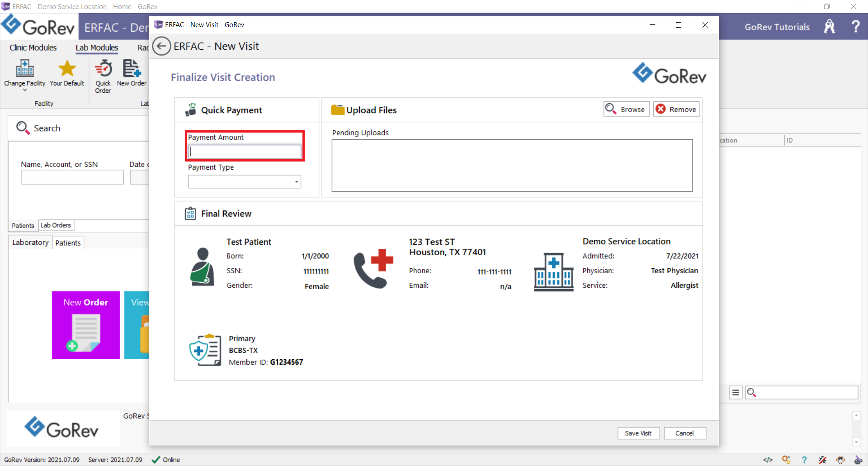Open the Clinic Modules tab
The height and width of the screenshot is (466, 868).
33,48
